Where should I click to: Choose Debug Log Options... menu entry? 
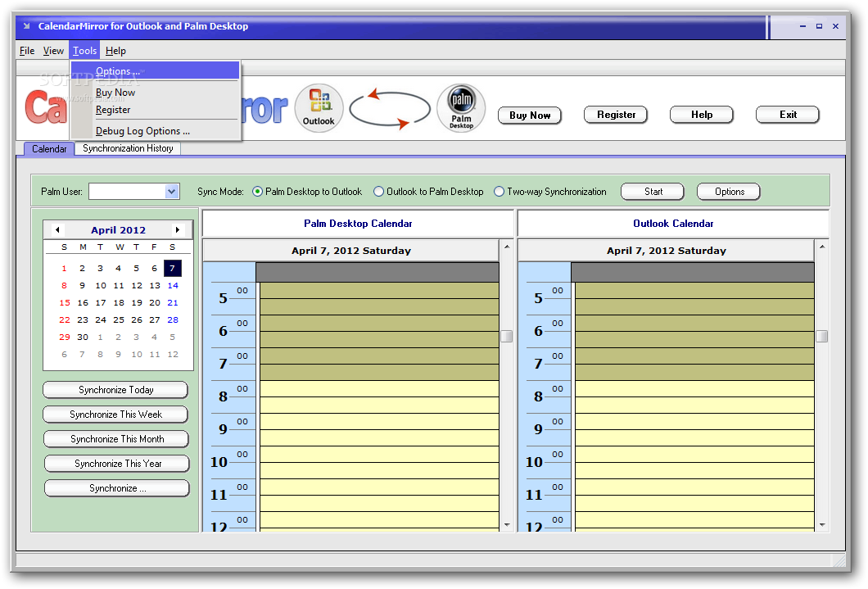pos(155,131)
